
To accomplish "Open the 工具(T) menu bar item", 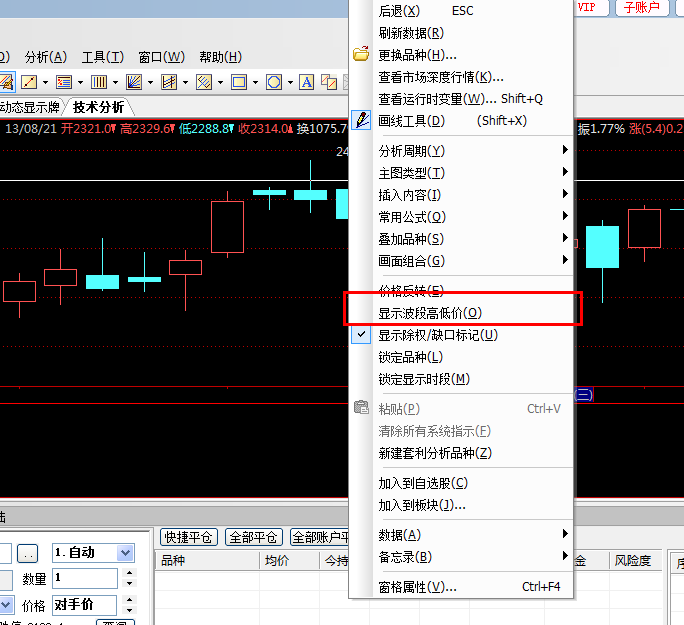I will pyautogui.click(x=103, y=57).
